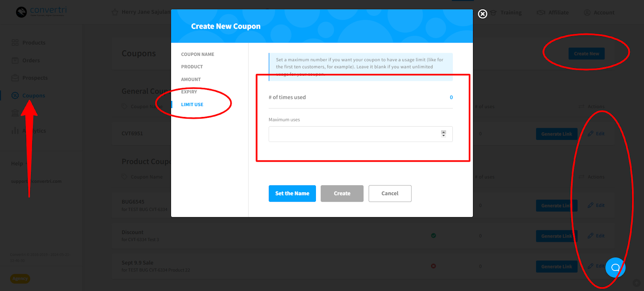Click the 'BUG6545' coupon name
The image size is (644, 291).
133,202
